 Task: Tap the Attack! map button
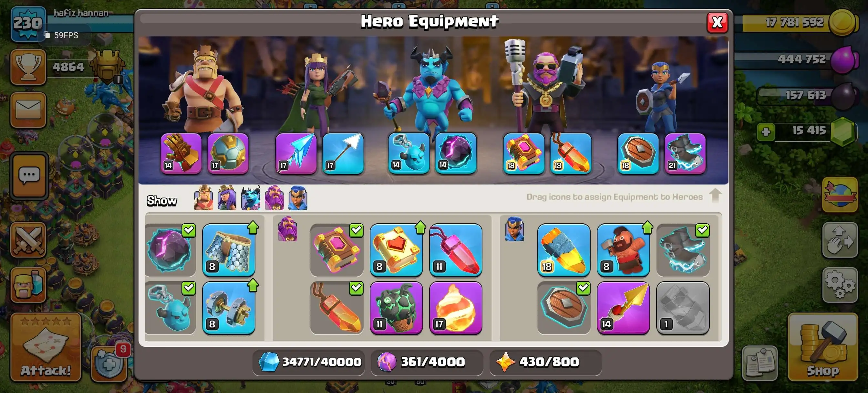pos(46,347)
